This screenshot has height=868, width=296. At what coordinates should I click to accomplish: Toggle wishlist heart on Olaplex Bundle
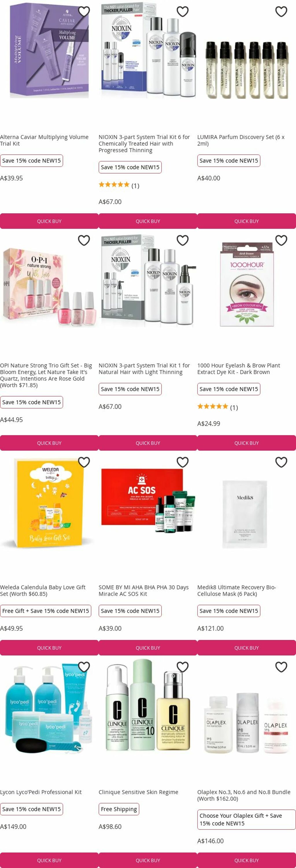click(x=281, y=667)
